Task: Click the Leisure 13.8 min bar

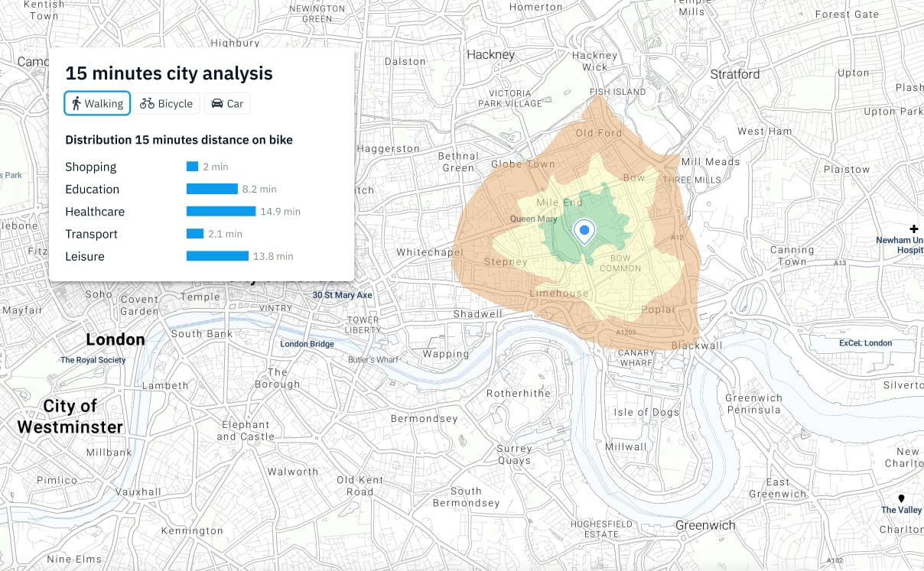Action: pyautogui.click(x=217, y=256)
